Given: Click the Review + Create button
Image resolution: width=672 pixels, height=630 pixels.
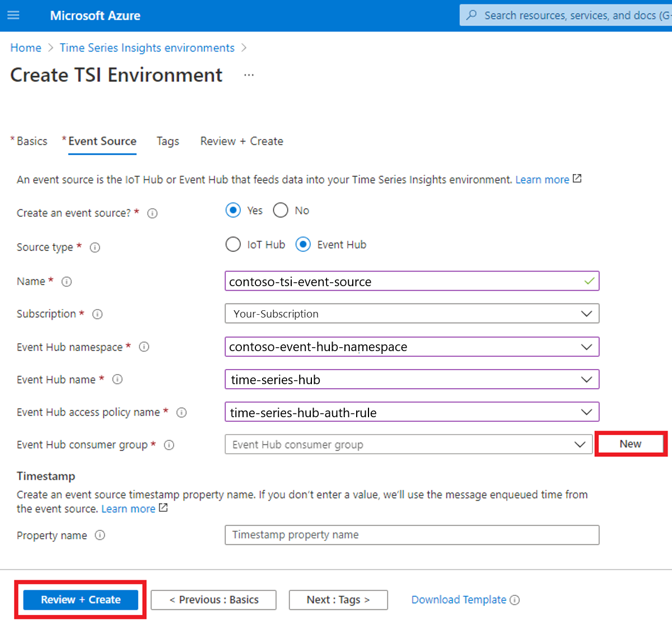Looking at the screenshot, I should 81,600.
